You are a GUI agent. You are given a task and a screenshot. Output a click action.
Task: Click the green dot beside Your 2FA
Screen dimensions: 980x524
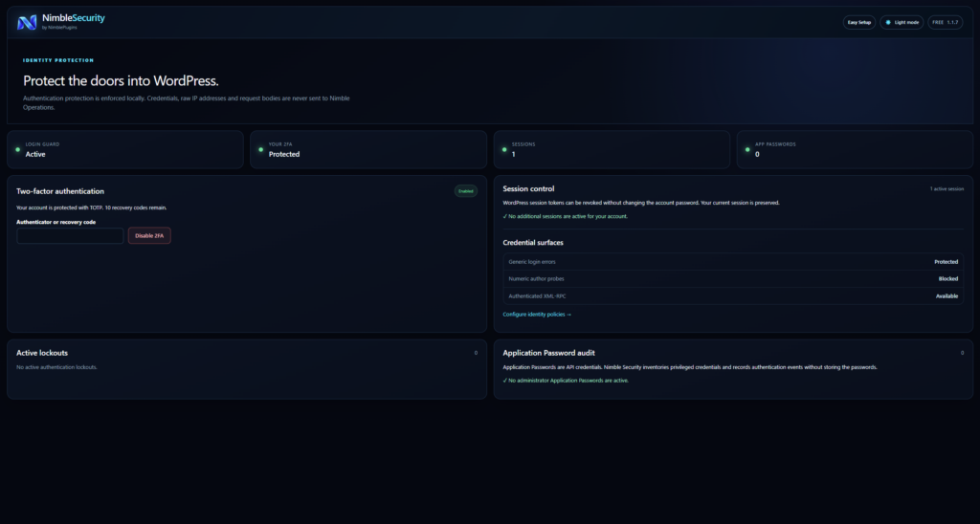click(x=260, y=149)
